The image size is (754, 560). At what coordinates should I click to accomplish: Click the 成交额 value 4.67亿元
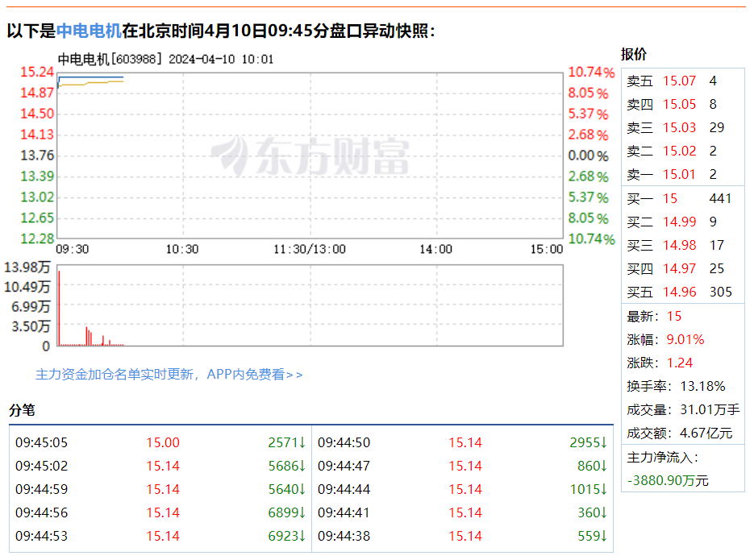coord(706,433)
